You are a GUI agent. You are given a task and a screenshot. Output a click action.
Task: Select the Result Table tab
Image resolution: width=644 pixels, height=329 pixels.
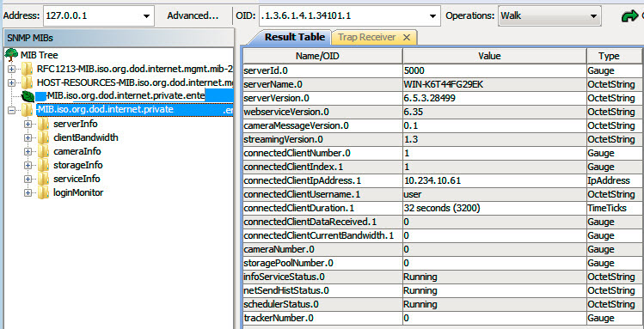294,37
